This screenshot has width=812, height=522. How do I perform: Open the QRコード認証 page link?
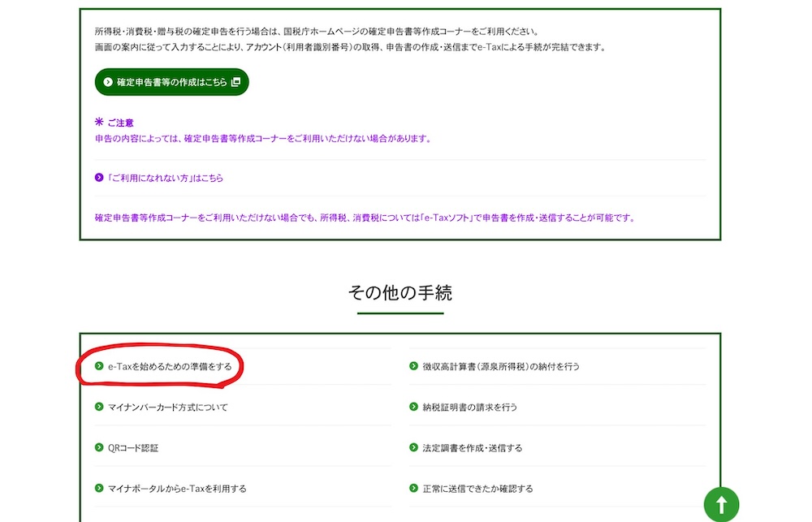coord(127,447)
